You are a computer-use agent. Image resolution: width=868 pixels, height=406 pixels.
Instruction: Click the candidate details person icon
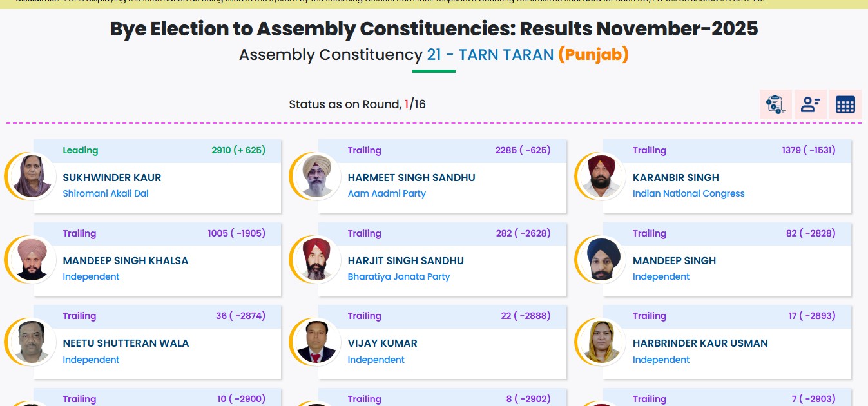(810, 104)
